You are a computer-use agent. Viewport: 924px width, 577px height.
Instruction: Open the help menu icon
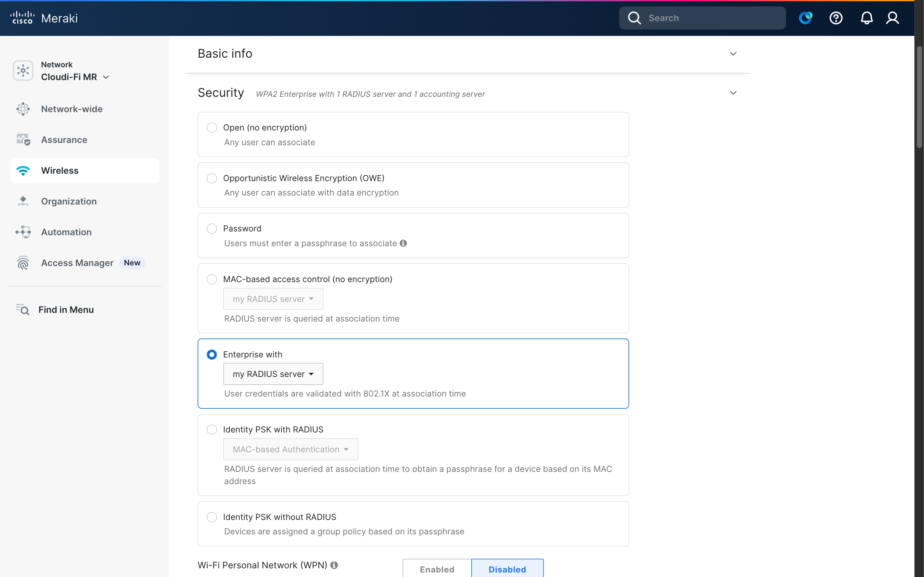[836, 18]
